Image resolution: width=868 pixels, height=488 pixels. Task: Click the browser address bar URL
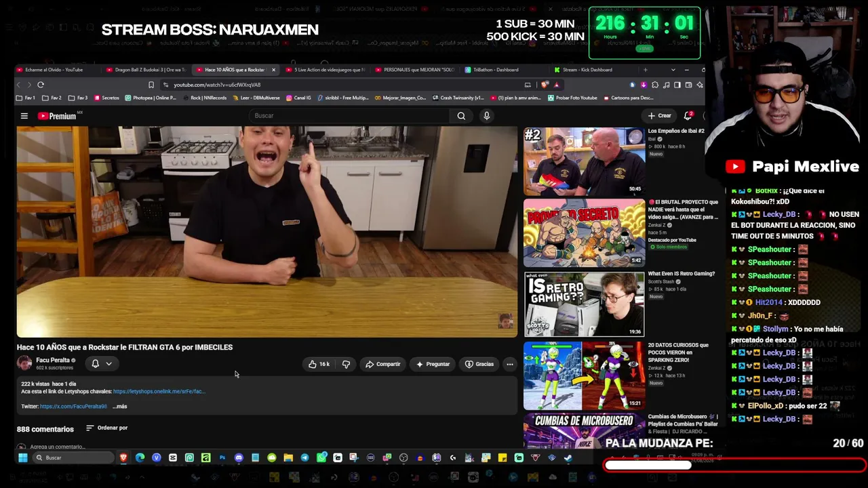pyautogui.click(x=217, y=85)
